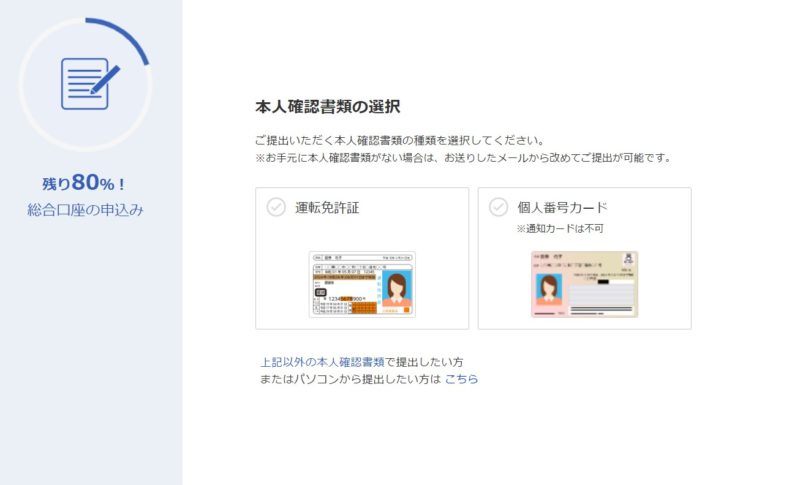Select the 運転免許証 check circle
The image size is (800, 485).
[276, 207]
